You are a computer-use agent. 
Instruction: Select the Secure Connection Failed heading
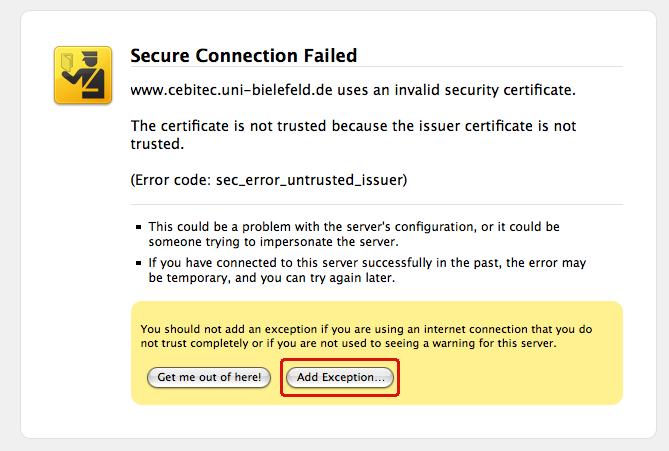(x=244, y=56)
